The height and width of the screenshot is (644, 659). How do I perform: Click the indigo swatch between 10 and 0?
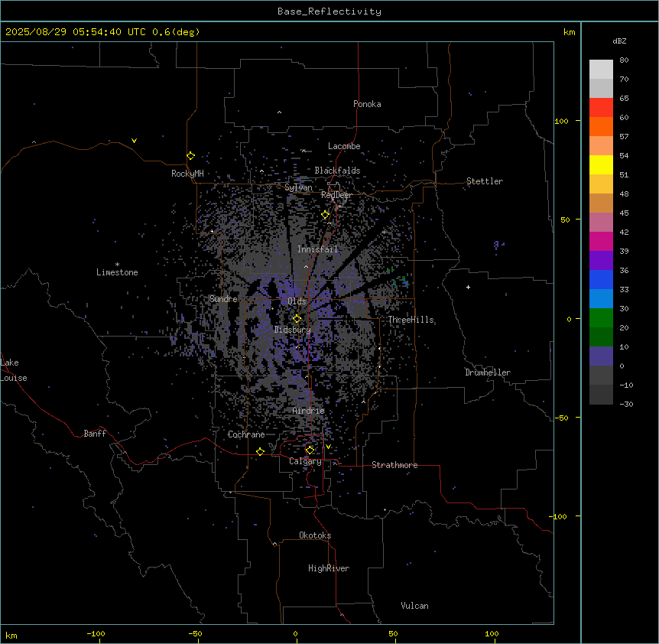click(x=601, y=356)
